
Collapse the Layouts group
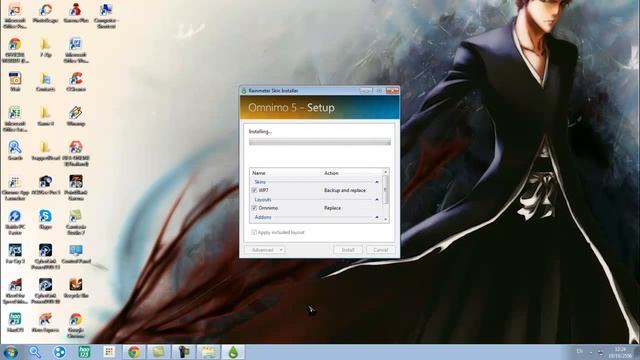pyautogui.click(x=377, y=200)
